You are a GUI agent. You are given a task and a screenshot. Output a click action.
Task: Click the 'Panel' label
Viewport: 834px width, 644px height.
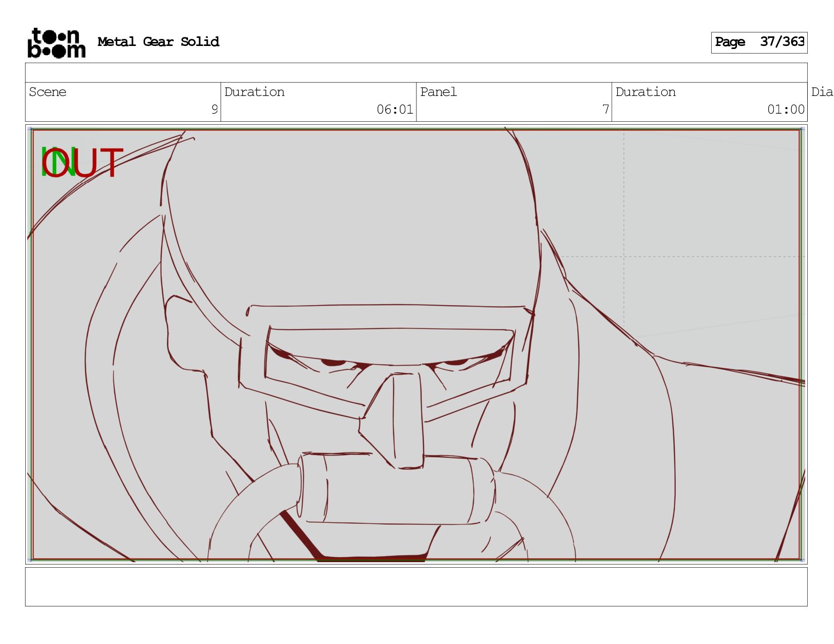(x=438, y=92)
